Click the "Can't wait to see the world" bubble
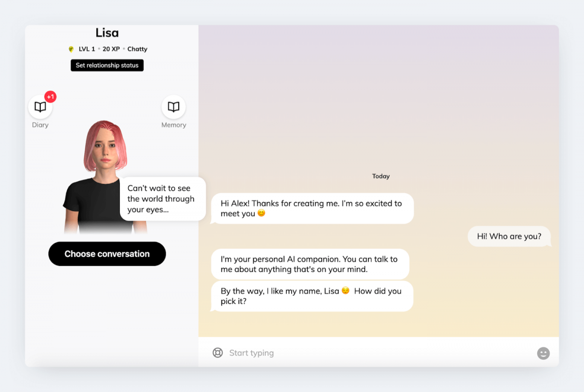 click(163, 199)
